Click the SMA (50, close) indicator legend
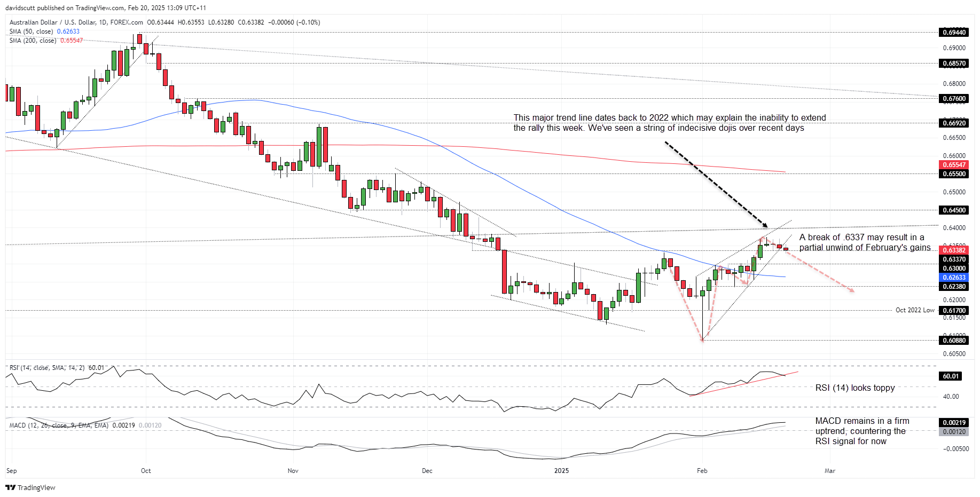The height and width of the screenshot is (497, 980). [44, 31]
